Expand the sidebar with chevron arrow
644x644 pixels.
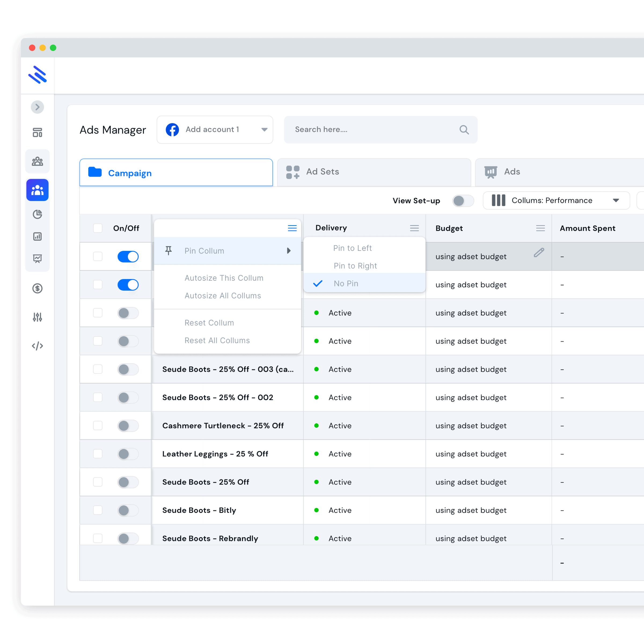coord(37,107)
